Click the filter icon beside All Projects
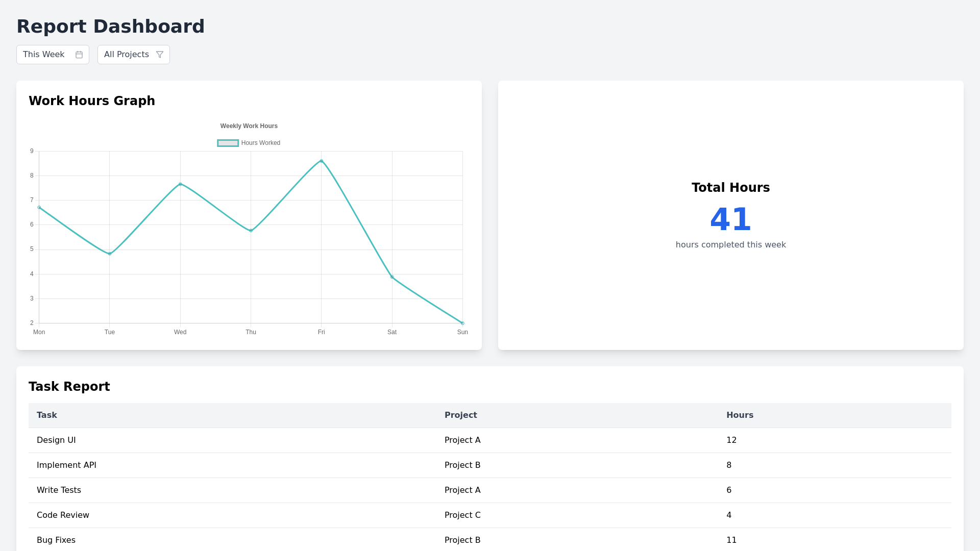980x551 pixels. pos(160,55)
